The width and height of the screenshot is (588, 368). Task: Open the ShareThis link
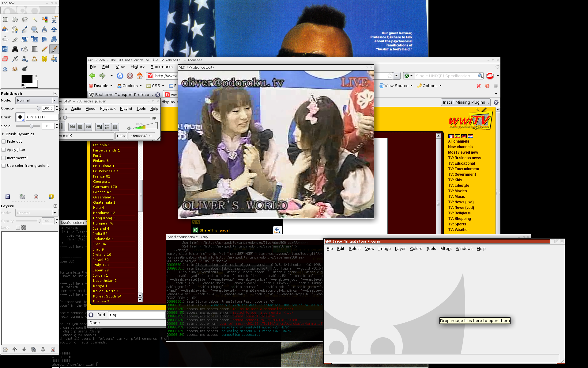(208, 230)
